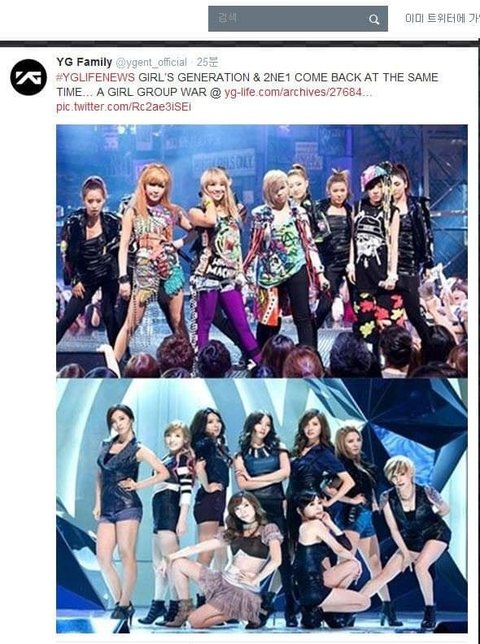Viewport: 480px width, 644px height.
Task: Open the Korean Twitter sign-in link at top right
Action: (442, 18)
